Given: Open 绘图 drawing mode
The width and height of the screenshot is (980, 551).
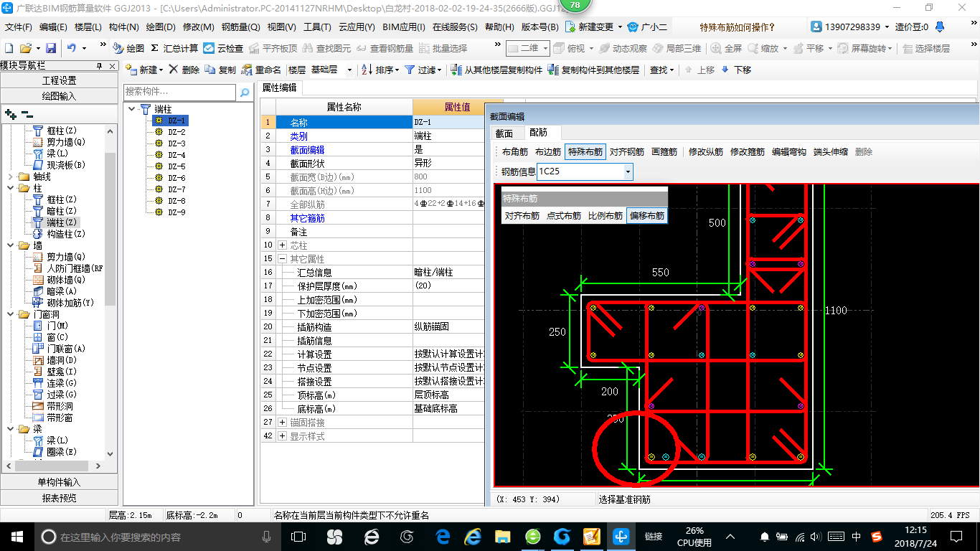Looking at the screenshot, I should 128,48.
